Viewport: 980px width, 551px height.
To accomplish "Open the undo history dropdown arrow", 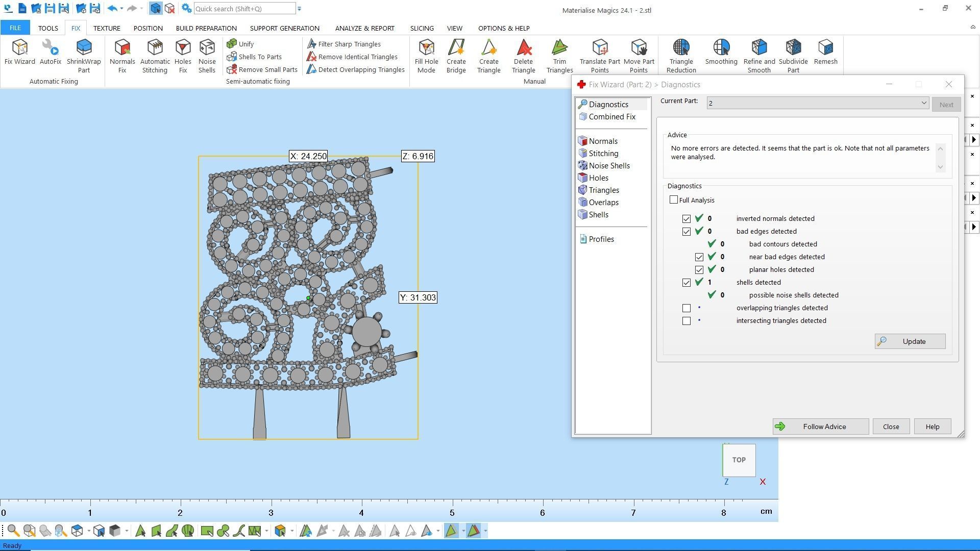I will coord(121,9).
